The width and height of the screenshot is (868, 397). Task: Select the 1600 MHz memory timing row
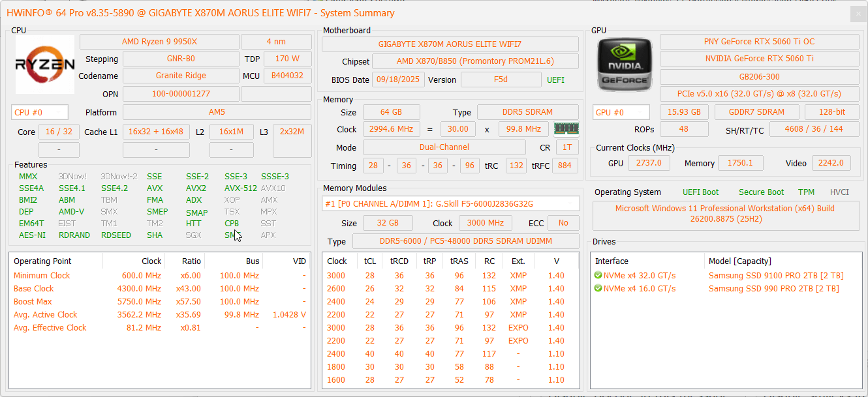coord(451,379)
